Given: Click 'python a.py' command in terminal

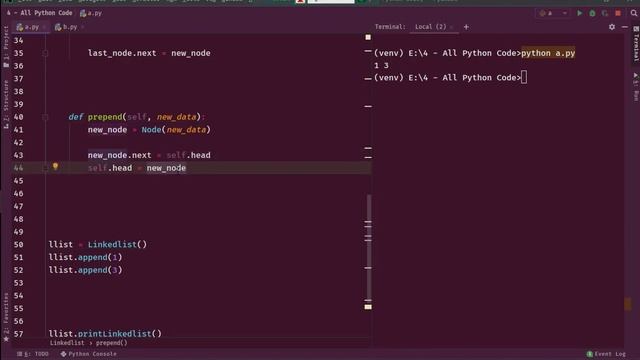Looking at the screenshot, I should tap(548, 53).
